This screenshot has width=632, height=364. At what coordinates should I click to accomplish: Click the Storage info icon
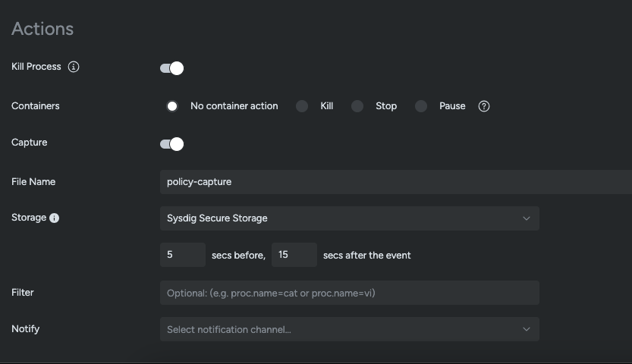[55, 218]
